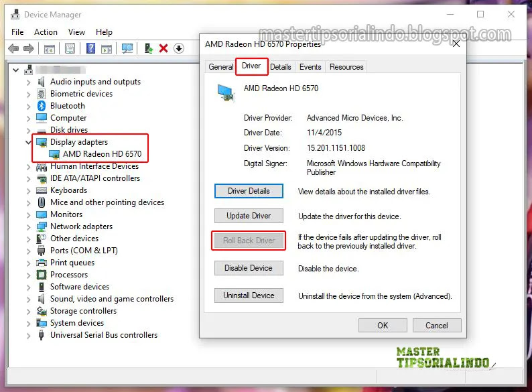Open the File menu

(17, 32)
